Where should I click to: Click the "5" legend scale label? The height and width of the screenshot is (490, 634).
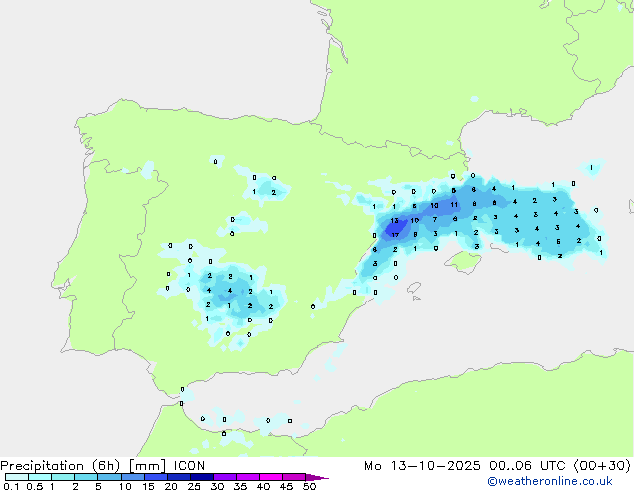(x=98, y=486)
